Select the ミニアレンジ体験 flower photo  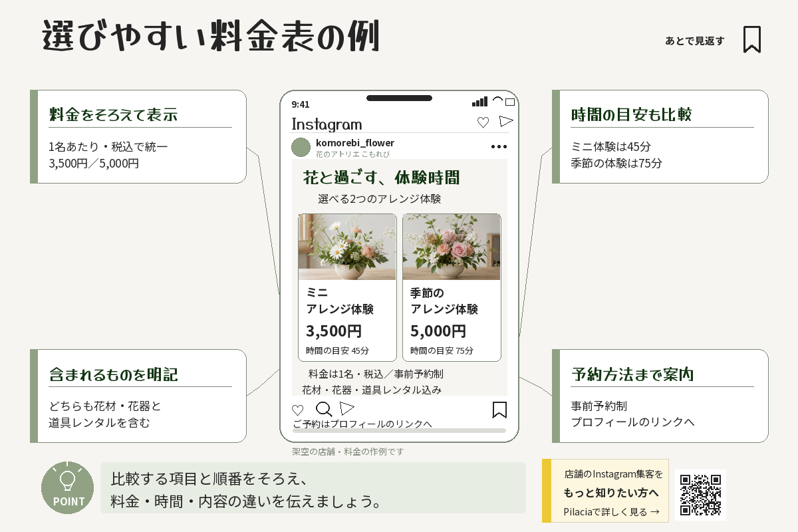tap(347, 247)
